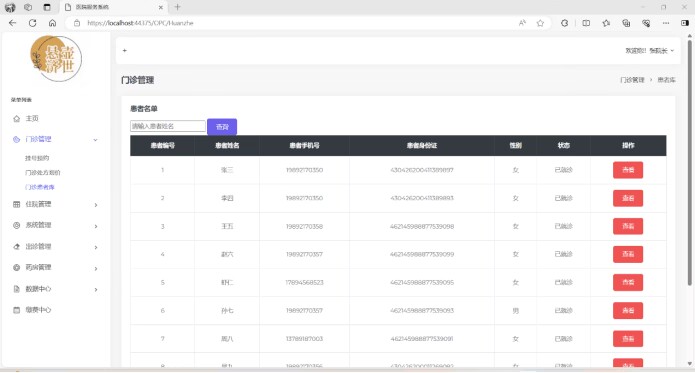Click red view button for patient 1

(x=628, y=170)
